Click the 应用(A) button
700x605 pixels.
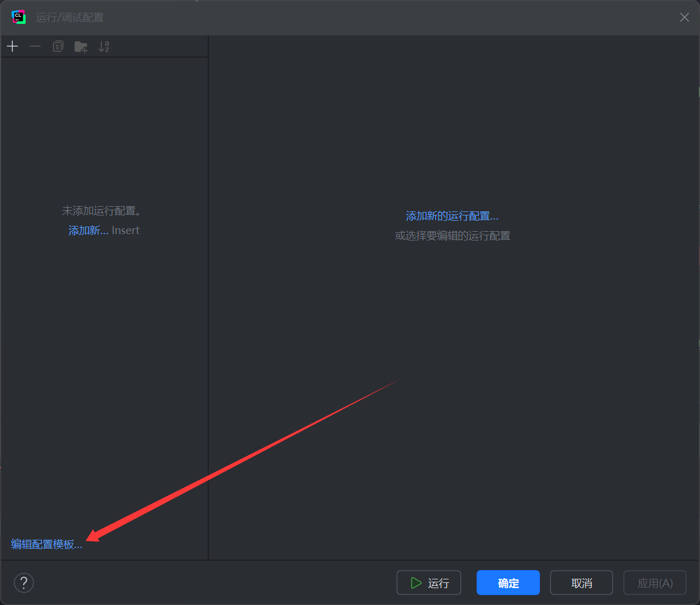(x=655, y=583)
